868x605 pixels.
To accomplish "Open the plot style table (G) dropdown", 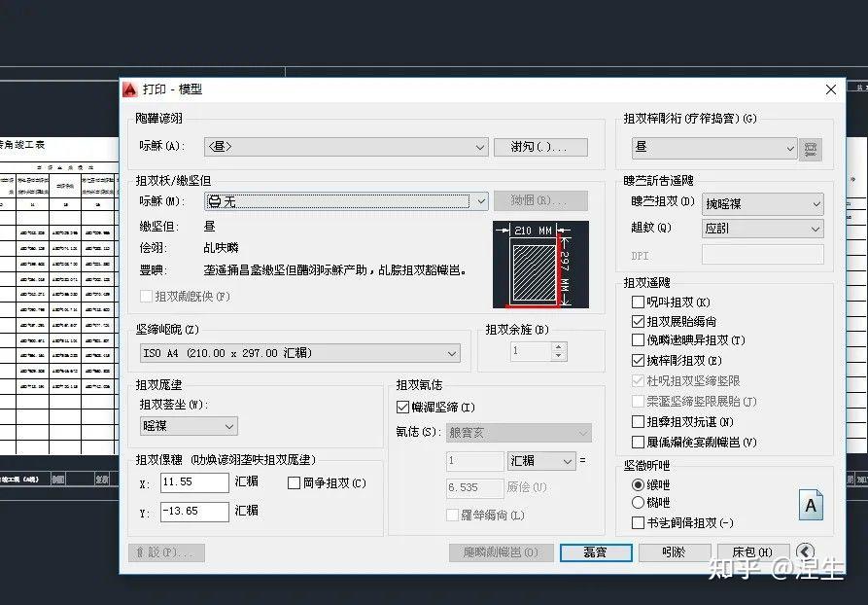I will (714, 148).
